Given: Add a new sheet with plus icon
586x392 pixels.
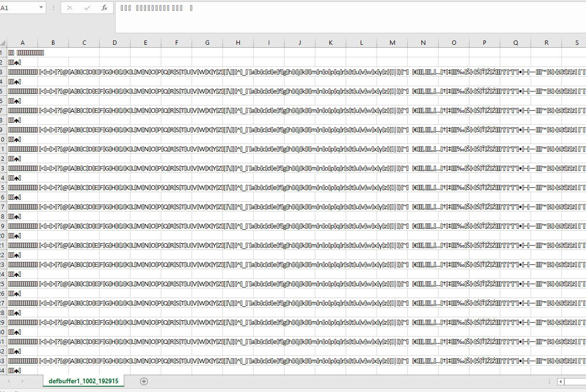Looking at the screenshot, I should pos(143,381).
